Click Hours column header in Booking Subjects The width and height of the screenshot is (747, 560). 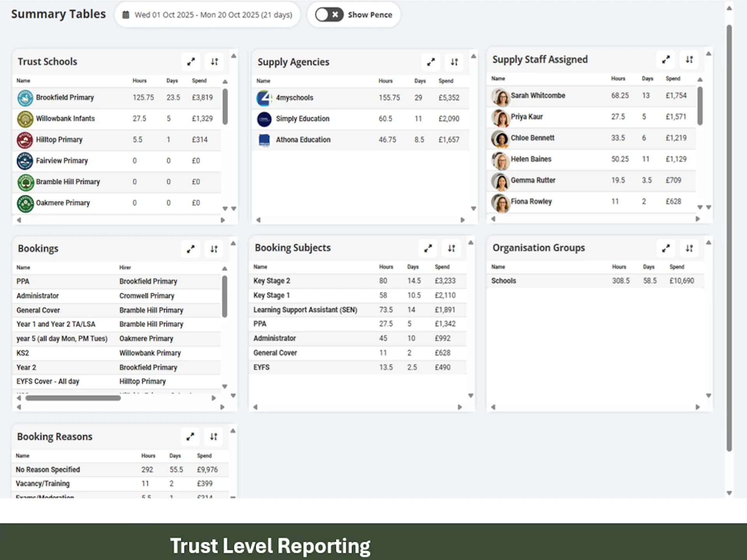386,267
